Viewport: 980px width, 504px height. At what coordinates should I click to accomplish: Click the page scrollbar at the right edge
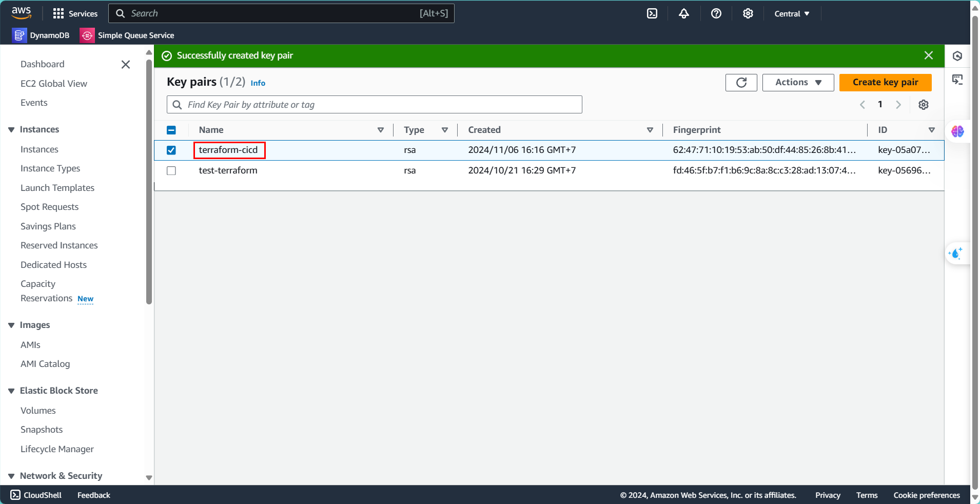tap(975, 251)
